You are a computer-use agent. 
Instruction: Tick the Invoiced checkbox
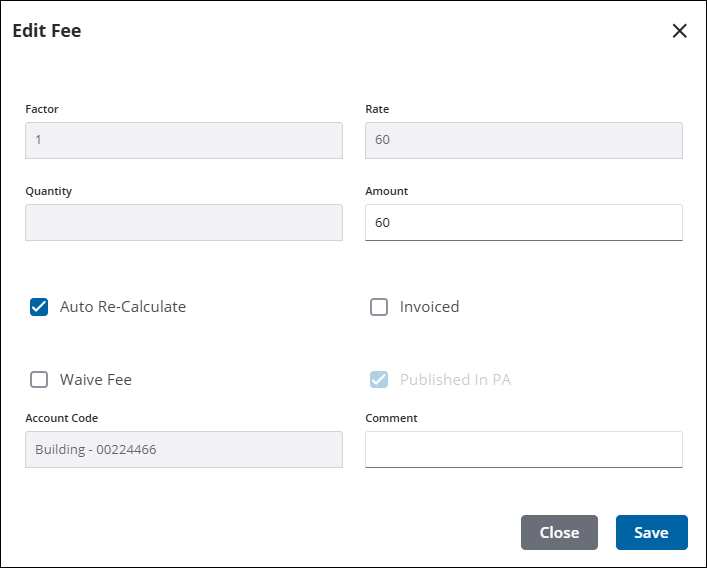coord(379,307)
